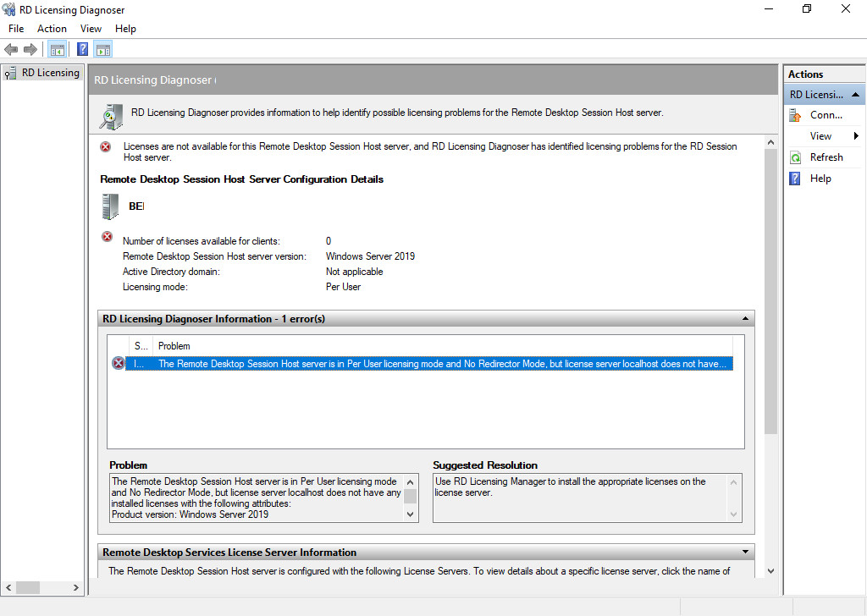This screenshot has width=867, height=616.
Task: Collapse the RD Licensing actions group header
Action: point(856,95)
